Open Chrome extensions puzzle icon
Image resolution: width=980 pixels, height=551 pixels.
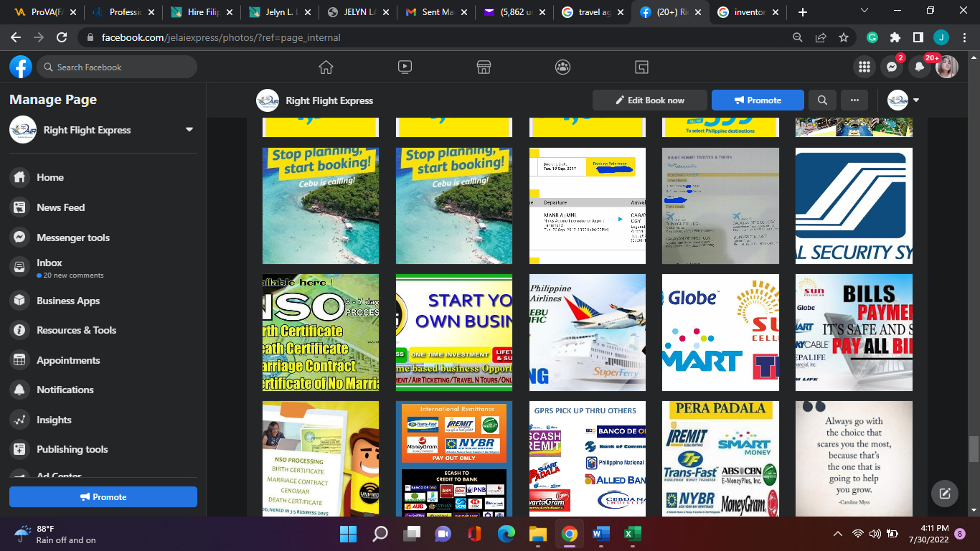point(895,37)
